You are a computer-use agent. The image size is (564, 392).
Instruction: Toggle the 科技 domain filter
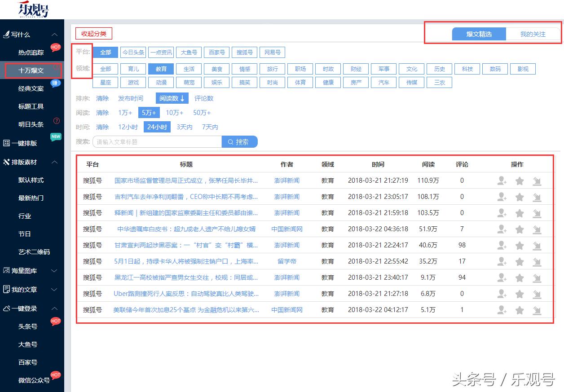467,69
